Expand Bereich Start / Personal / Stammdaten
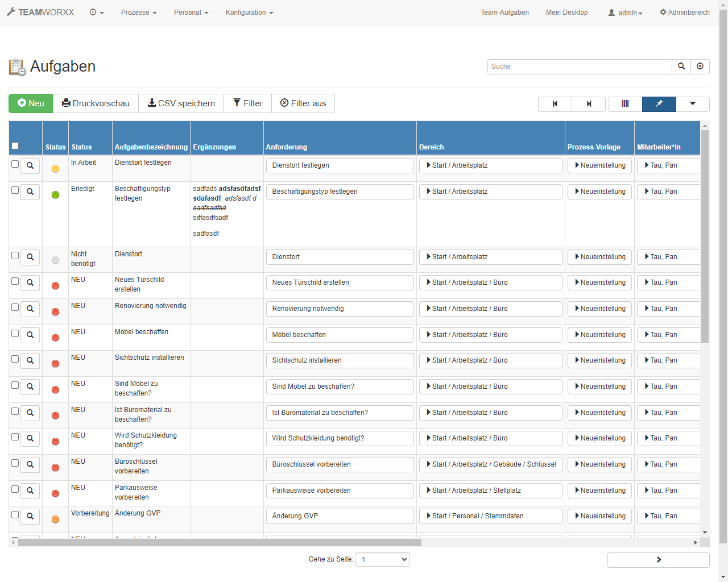728x582 pixels. click(x=490, y=516)
